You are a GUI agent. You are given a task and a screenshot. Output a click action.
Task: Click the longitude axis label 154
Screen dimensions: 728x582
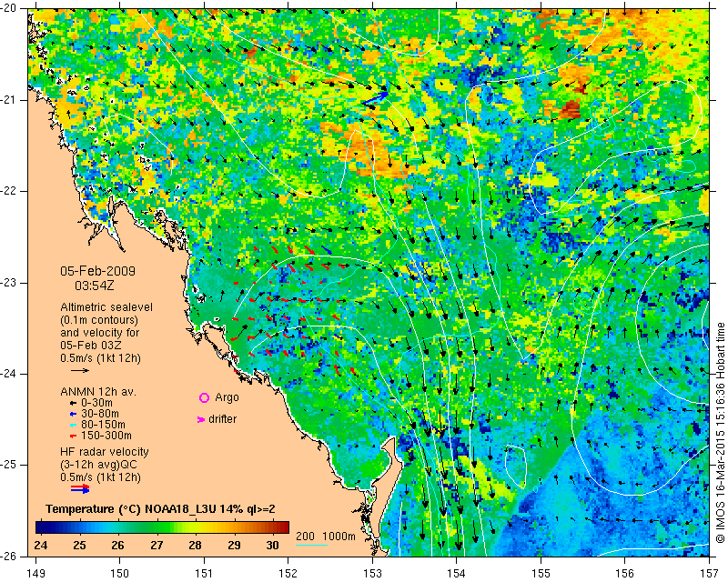click(457, 574)
